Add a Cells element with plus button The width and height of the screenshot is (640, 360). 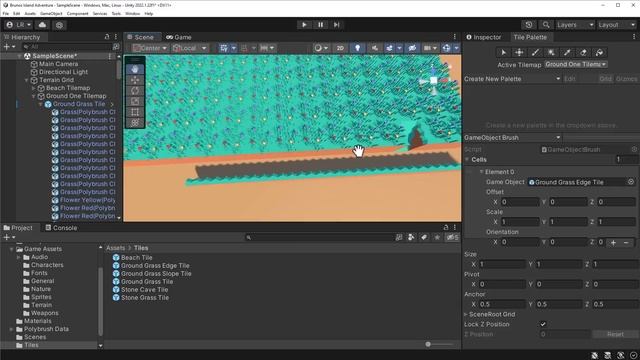613,242
